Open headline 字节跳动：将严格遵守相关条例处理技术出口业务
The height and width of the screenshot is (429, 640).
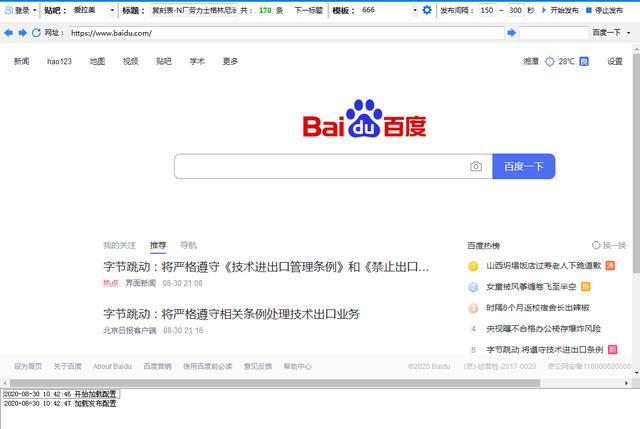[x=231, y=314]
